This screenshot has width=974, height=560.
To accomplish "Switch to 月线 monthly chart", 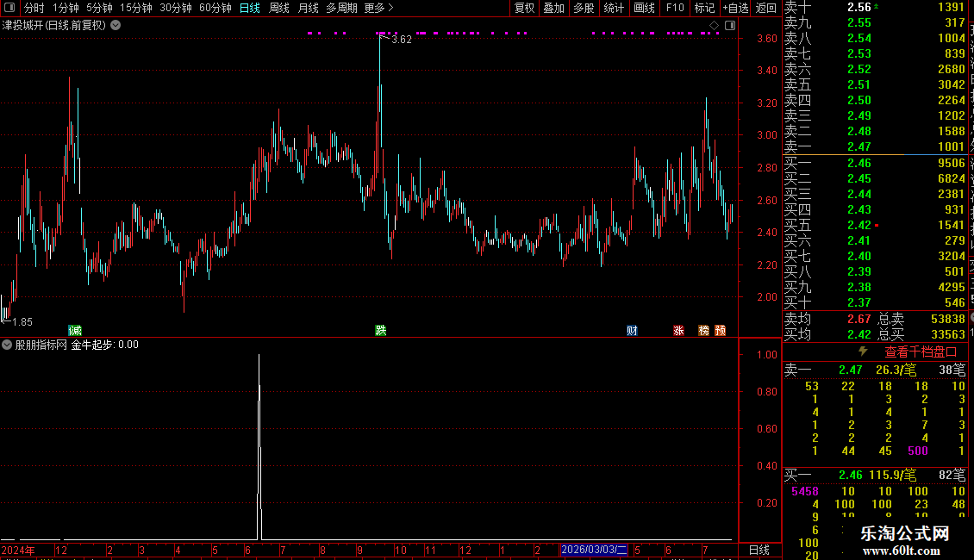I will [308, 8].
